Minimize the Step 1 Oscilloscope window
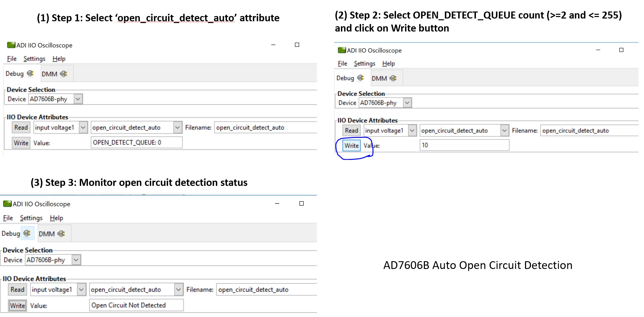Screen dimensions: 644x317 (273, 45)
